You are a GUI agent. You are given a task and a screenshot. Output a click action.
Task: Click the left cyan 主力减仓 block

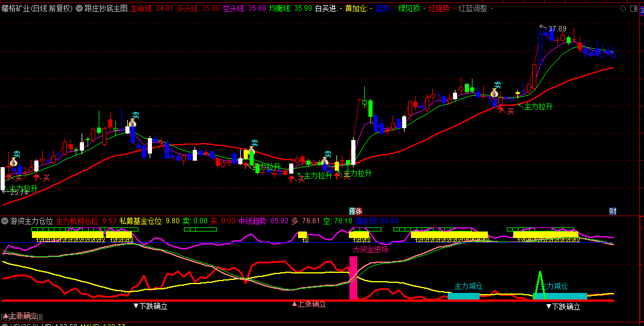(x=463, y=296)
